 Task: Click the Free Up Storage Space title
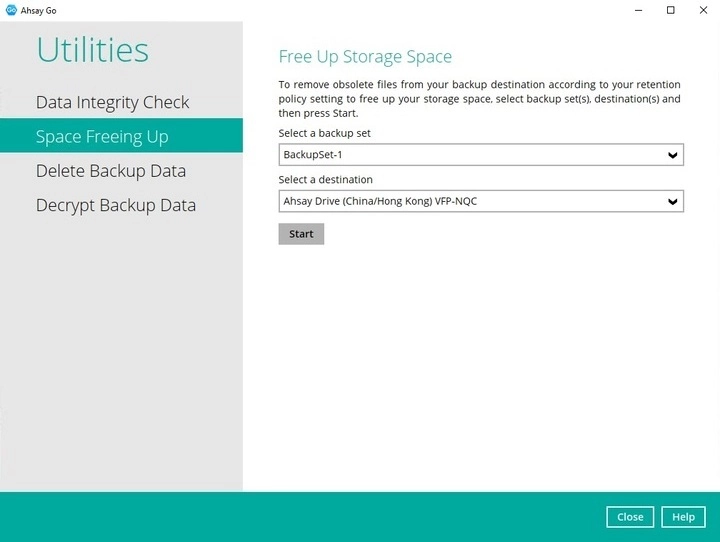coord(365,56)
